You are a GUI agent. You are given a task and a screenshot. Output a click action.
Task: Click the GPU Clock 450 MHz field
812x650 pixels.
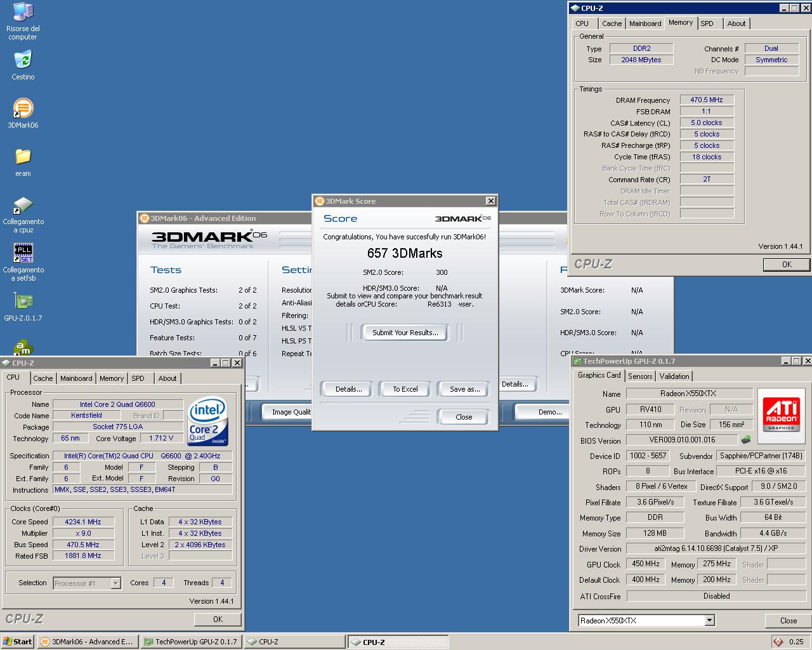click(x=646, y=564)
